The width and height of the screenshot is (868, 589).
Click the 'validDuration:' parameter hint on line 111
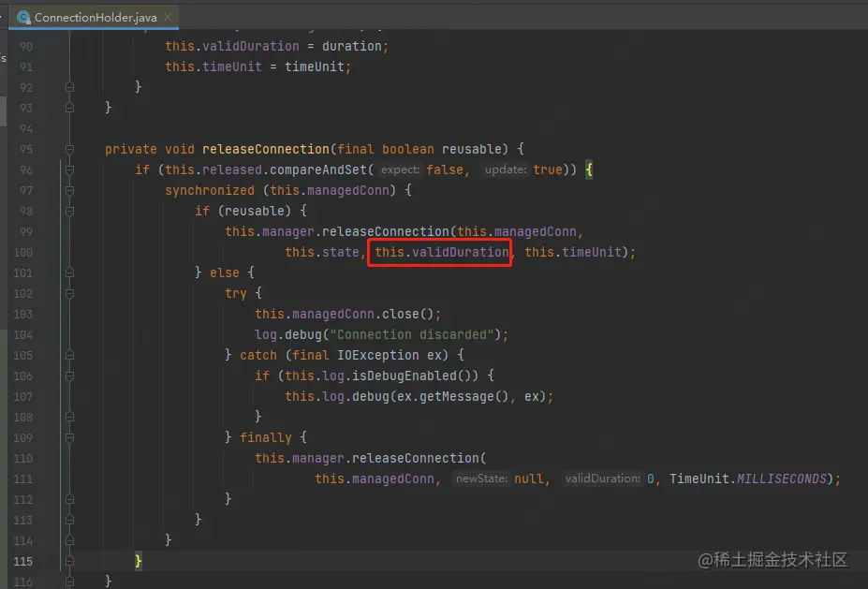602,479
